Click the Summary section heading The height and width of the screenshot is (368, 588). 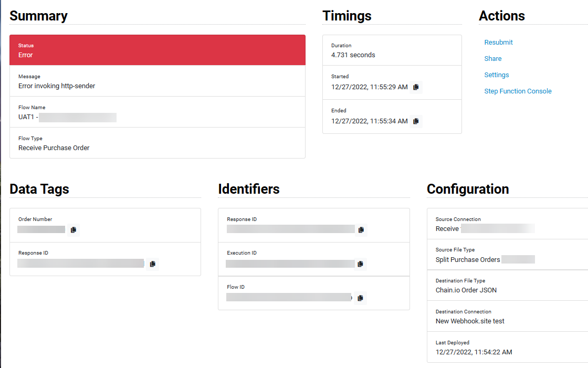tap(39, 16)
